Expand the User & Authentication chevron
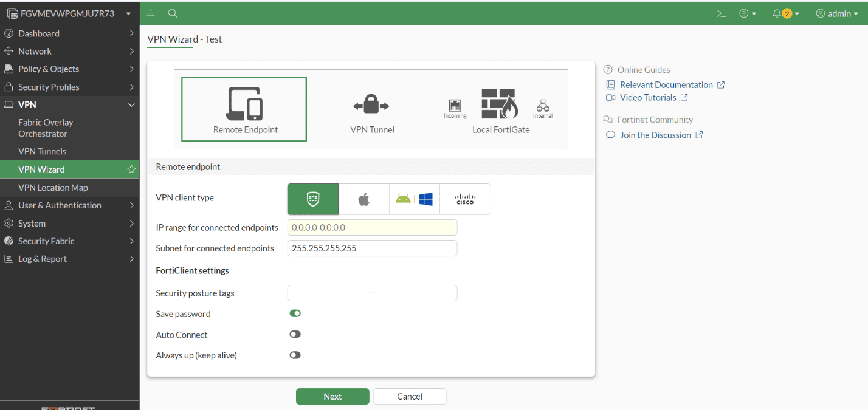The image size is (868, 410). click(x=131, y=205)
